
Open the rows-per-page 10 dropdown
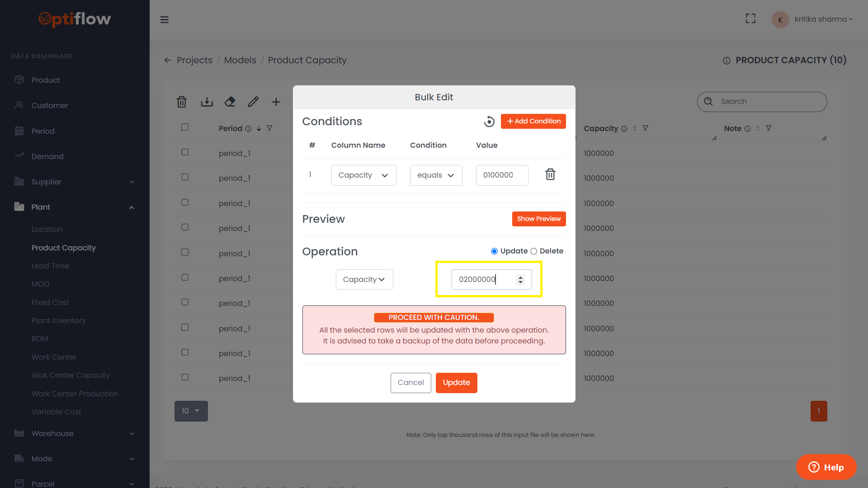pyautogui.click(x=191, y=411)
